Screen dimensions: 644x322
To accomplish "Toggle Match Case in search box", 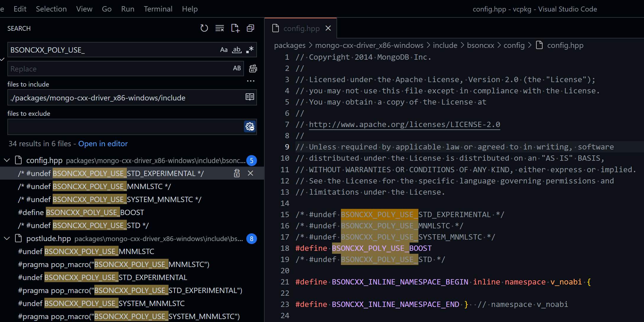I will pos(224,50).
